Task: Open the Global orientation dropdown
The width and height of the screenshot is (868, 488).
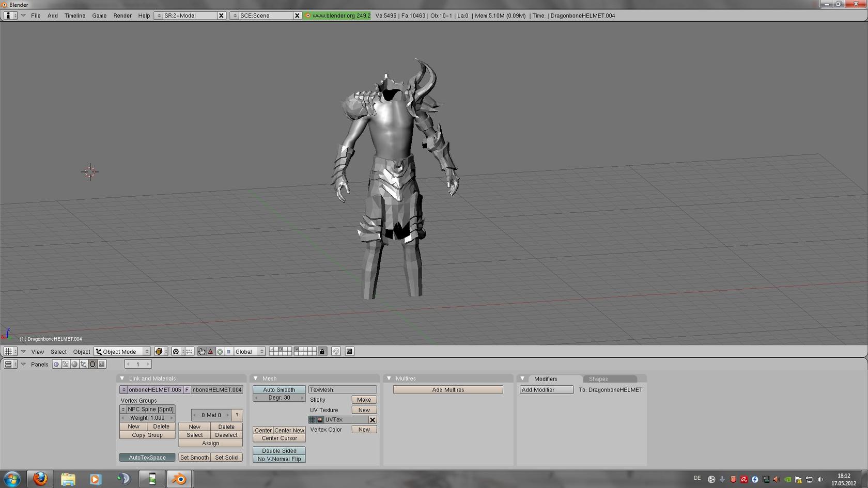Action: click(249, 352)
